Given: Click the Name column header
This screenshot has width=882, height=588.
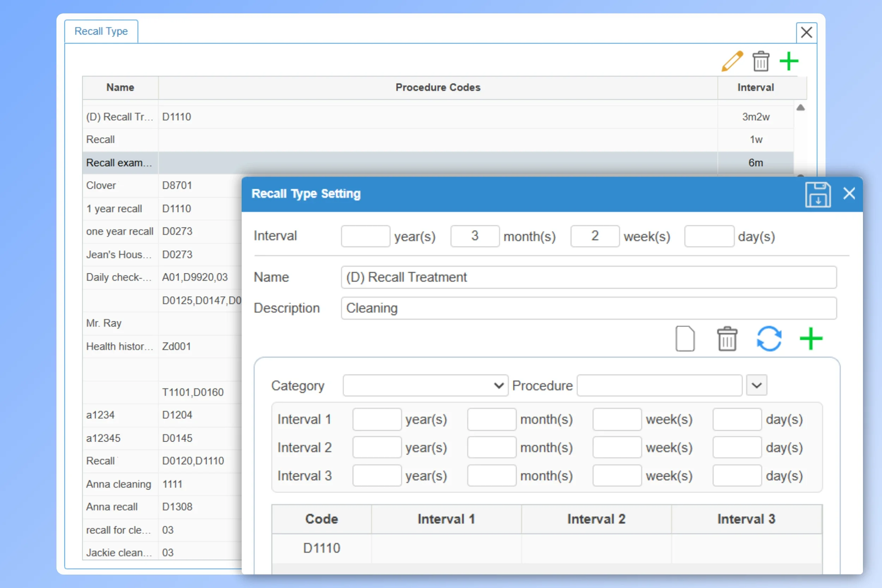Looking at the screenshot, I should pyautogui.click(x=120, y=87).
